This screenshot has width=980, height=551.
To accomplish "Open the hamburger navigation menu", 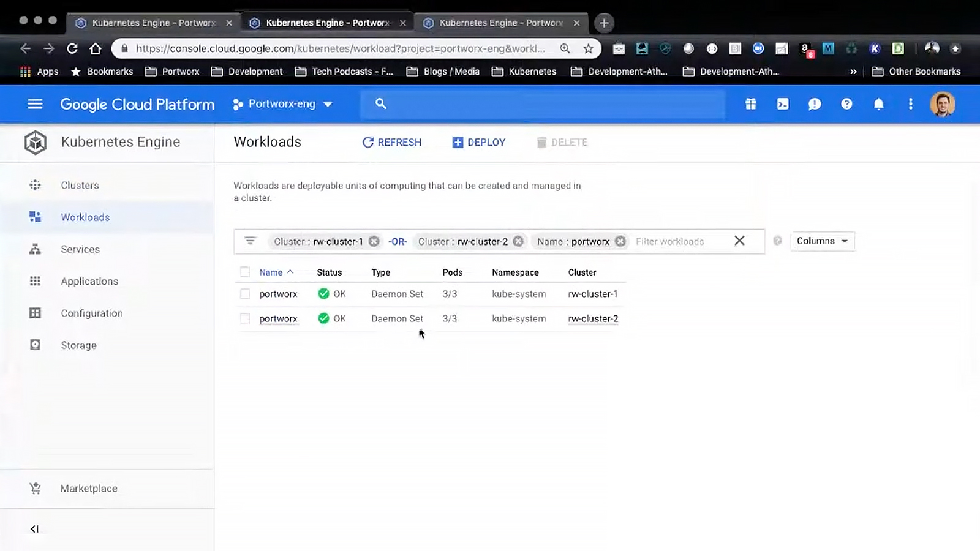I will [35, 104].
